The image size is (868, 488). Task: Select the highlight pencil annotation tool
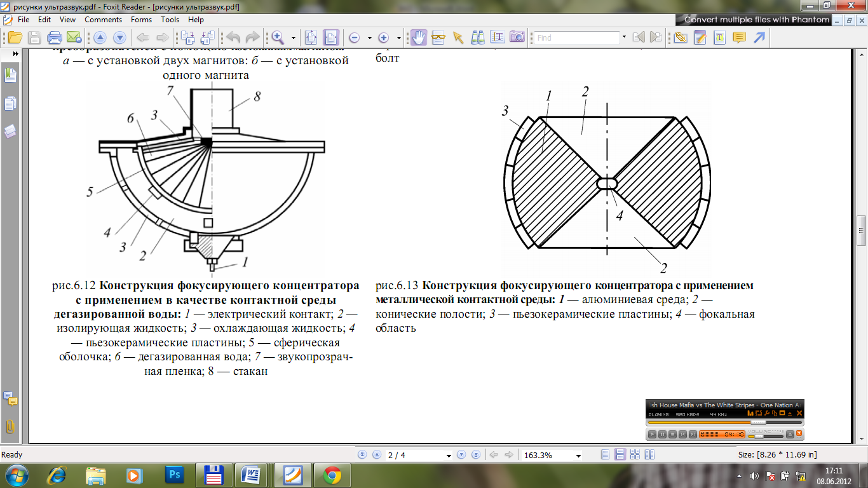pyautogui.click(x=700, y=37)
